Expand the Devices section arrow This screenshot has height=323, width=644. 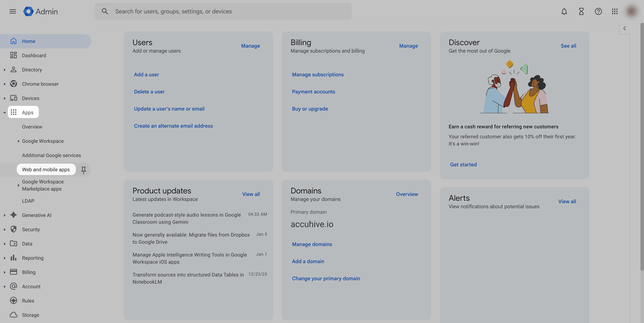point(4,98)
